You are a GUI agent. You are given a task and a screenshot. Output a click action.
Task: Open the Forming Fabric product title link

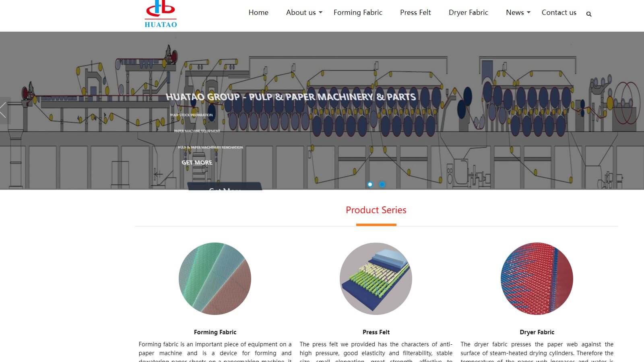tap(215, 332)
